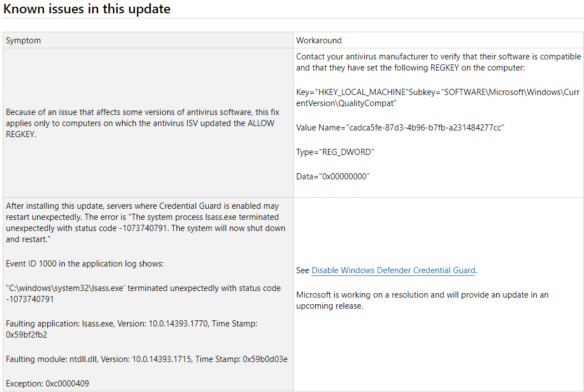Click the status code -1073740791 under lsass.exe path
Viewport: 584px width, 392px height.
click(x=30, y=299)
